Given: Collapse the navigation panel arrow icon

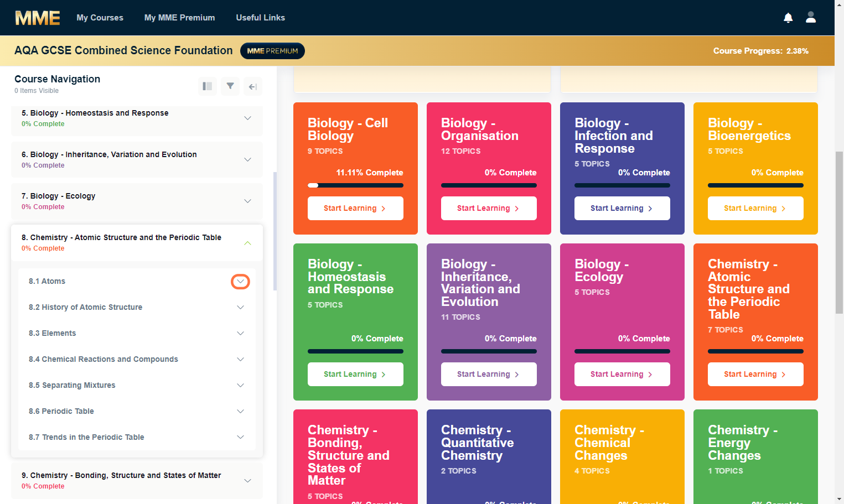Looking at the screenshot, I should 253,86.
